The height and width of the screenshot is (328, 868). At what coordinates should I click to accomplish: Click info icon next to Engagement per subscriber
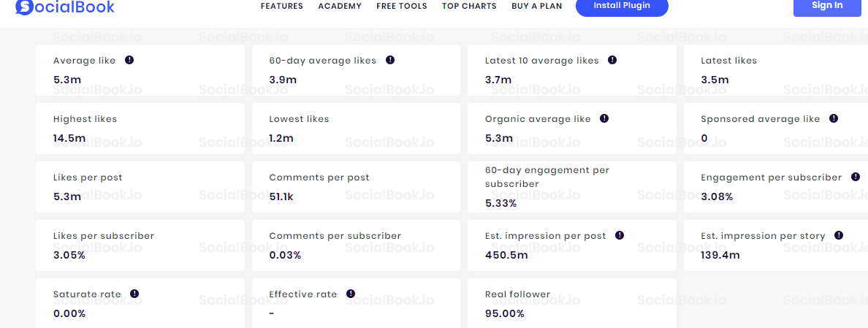click(856, 177)
